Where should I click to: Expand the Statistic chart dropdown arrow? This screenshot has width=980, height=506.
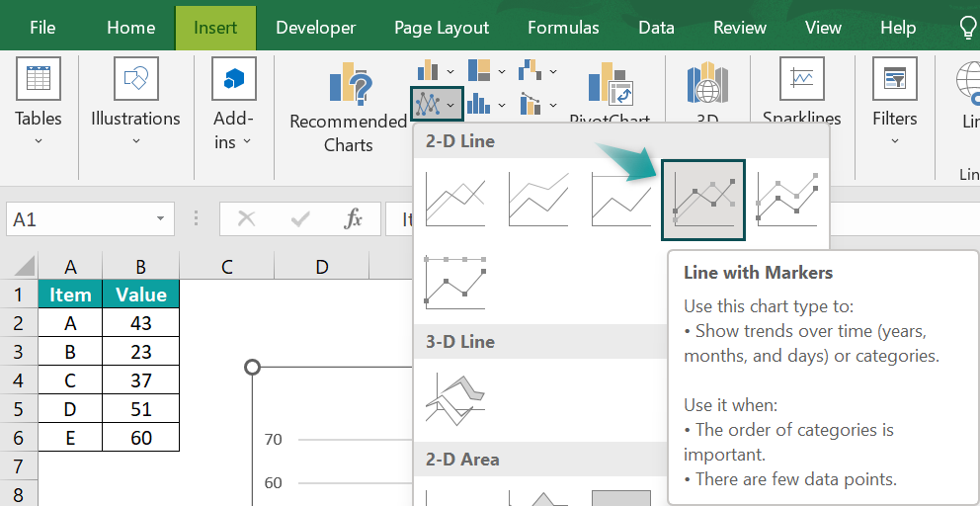click(502, 105)
